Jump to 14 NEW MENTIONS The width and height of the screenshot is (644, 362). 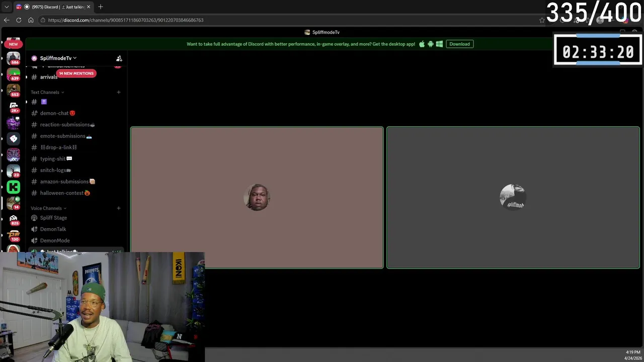tap(76, 73)
